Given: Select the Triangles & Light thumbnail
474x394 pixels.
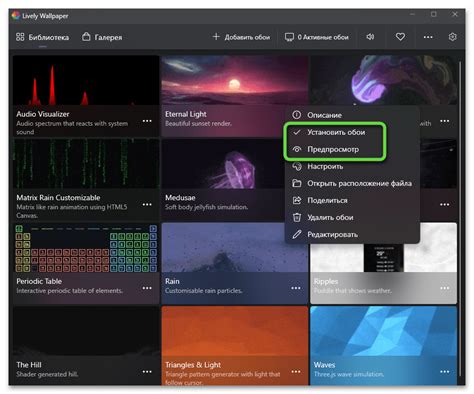Looking at the screenshot, I should pyautogui.click(x=235, y=331).
